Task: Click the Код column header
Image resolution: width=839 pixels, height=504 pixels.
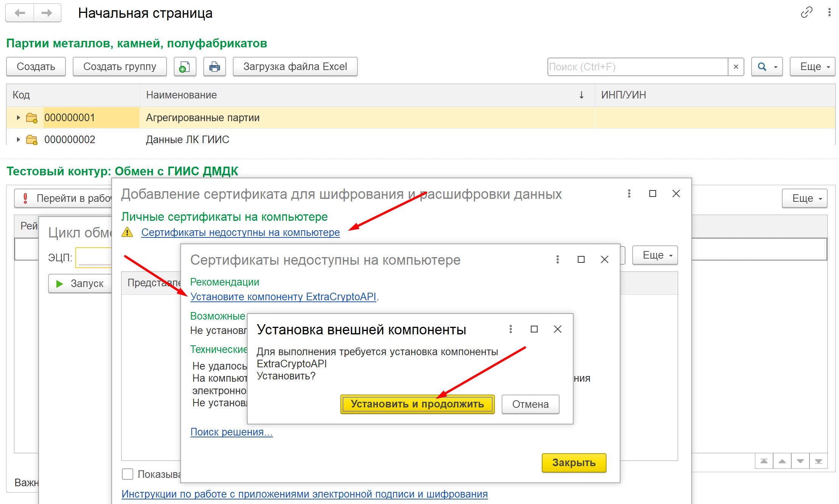Action: point(73,95)
